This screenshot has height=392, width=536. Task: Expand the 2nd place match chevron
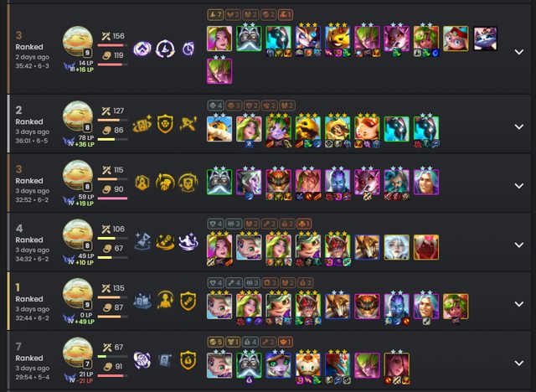click(519, 126)
